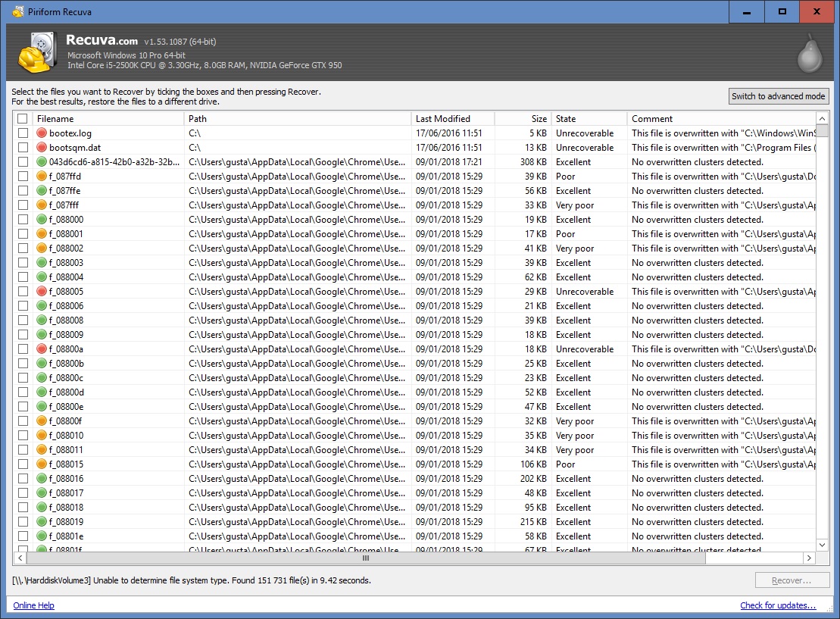Select the f_08800c filename
The width and height of the screenshot is (840, 619).
[x=66, y=378]
